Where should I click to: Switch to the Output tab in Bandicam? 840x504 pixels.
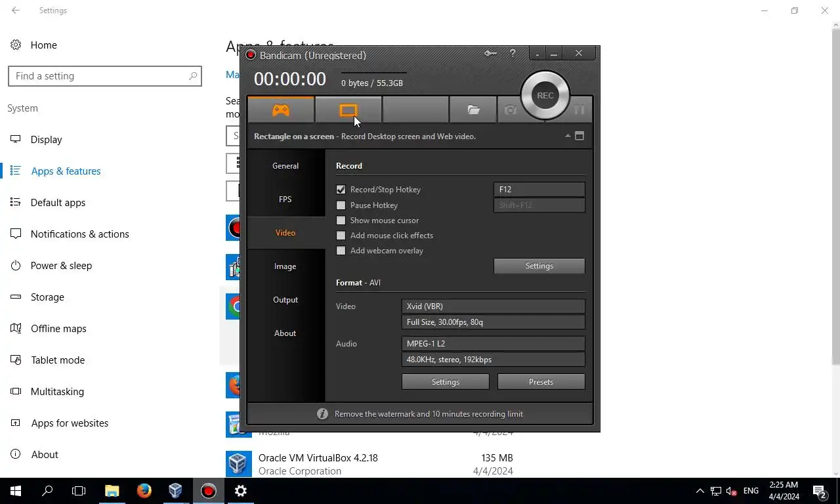coord(285,300)
